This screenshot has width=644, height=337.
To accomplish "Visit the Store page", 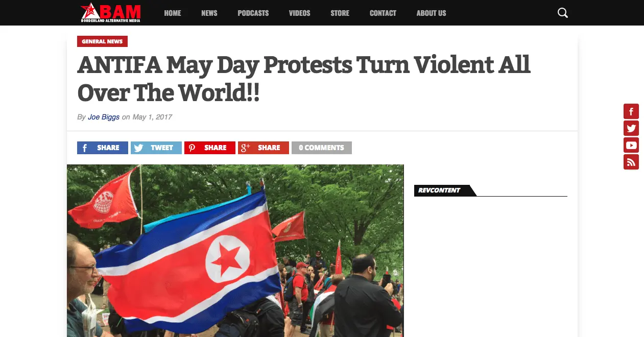I will (340, 13).
